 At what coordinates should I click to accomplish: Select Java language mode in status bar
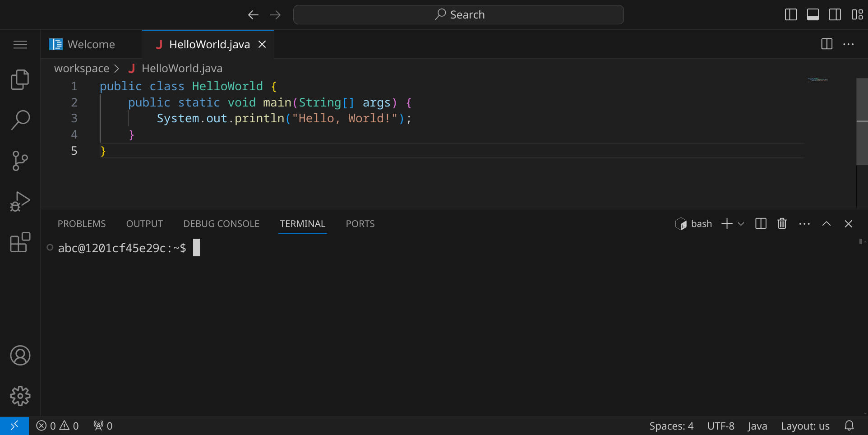pos(757,426)
